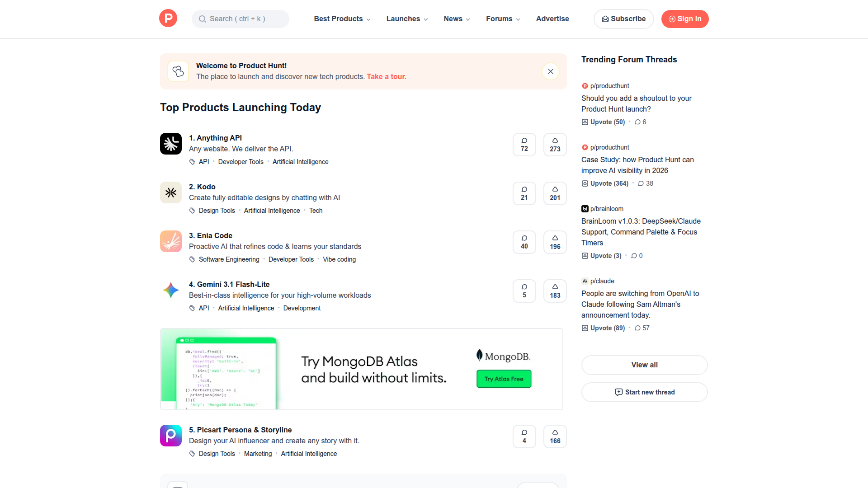This screenshot has height=488, width=868.
Task: Follow the Take a tour link
Action: [x=386, y=76]
